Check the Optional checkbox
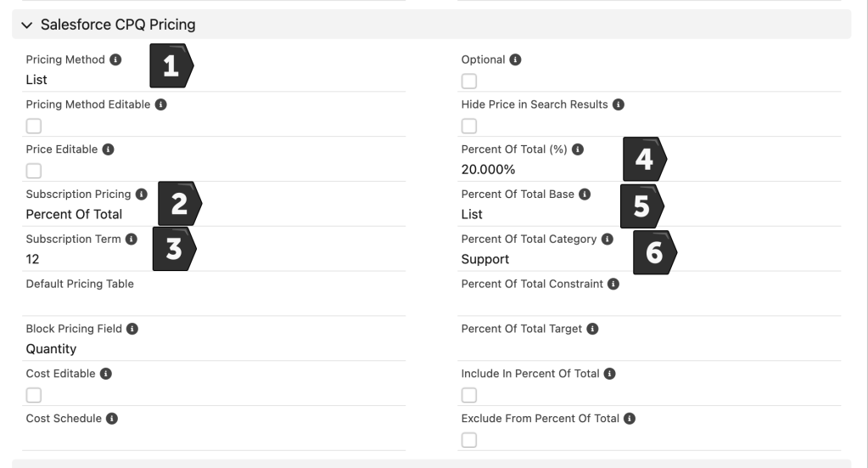The height and width of the screenshot is (468, 868). 469,82
